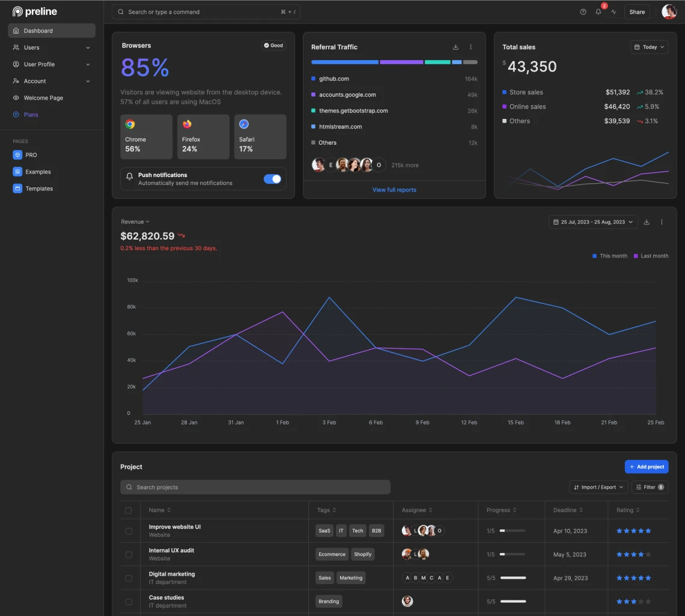Click the help question mark icon
Image resolution: width=685 pixels, height=616 pixels.
583,12
